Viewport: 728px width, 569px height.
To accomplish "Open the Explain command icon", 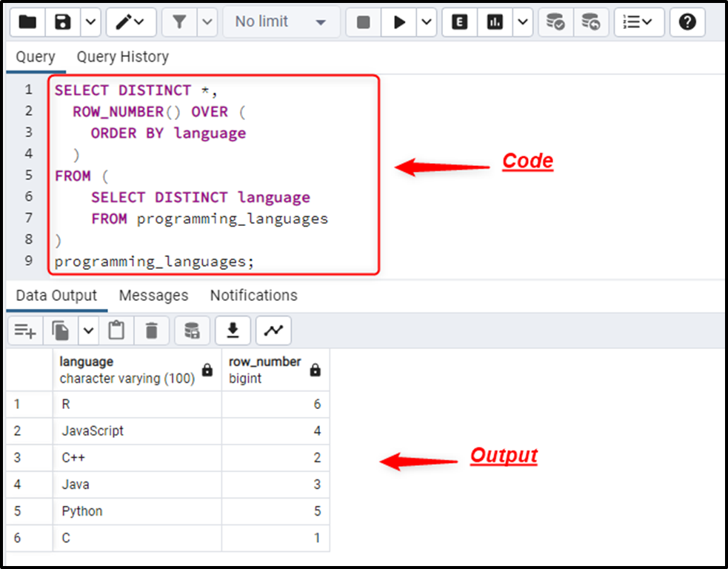I will [x=458, y=22].
